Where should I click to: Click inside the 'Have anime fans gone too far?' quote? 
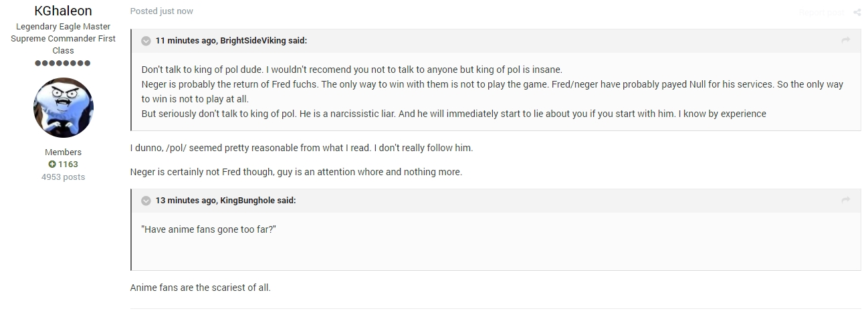[x=209, y=229]
